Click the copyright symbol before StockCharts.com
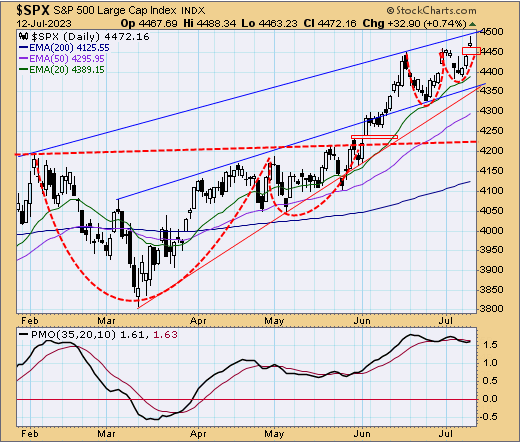523x444 pixels. pyautogui.click(x=391, y=11)
